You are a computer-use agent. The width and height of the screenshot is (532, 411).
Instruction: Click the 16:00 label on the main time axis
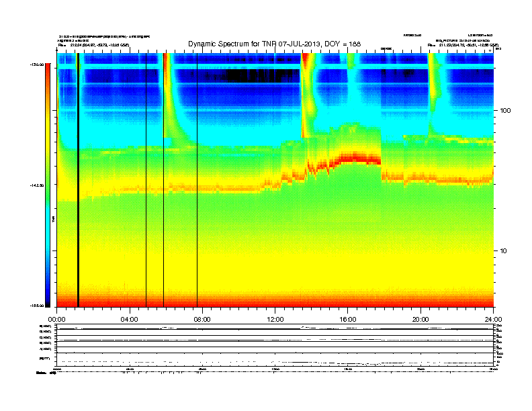[348, 320]
